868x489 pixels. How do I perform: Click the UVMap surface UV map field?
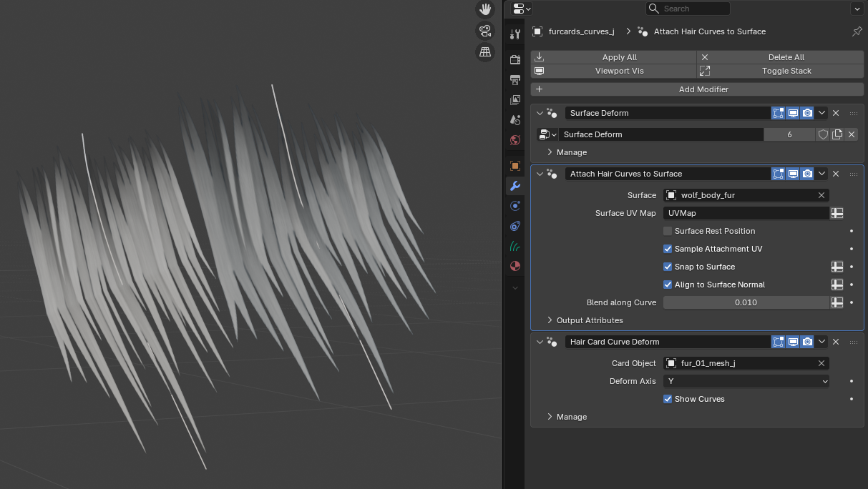click(x=746, y=213)
